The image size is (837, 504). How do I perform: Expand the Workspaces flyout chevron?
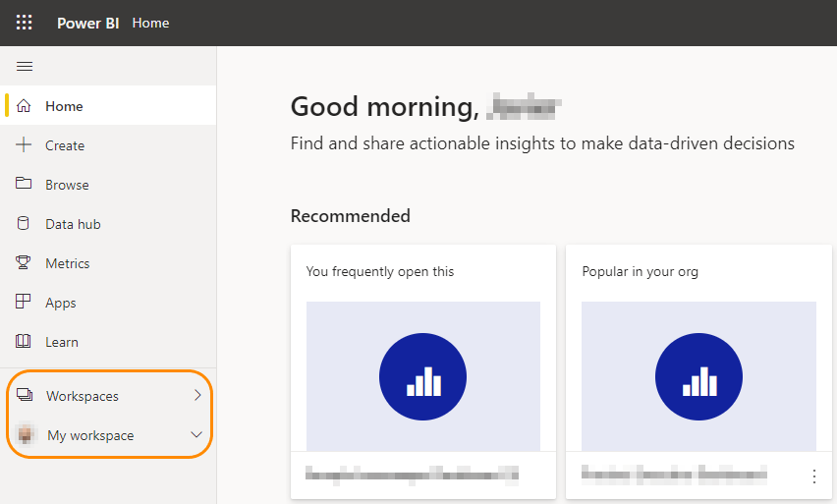[x=197, y=396]
